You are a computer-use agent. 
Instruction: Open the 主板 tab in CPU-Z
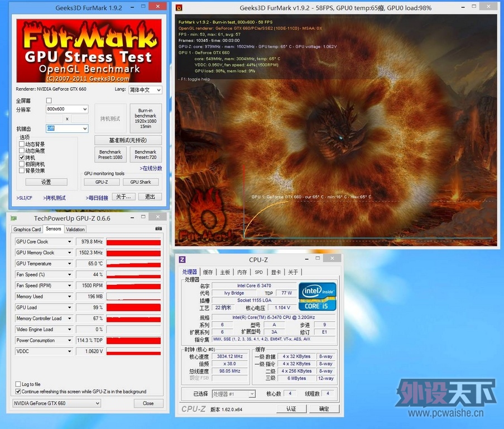(x=225, y=272)
